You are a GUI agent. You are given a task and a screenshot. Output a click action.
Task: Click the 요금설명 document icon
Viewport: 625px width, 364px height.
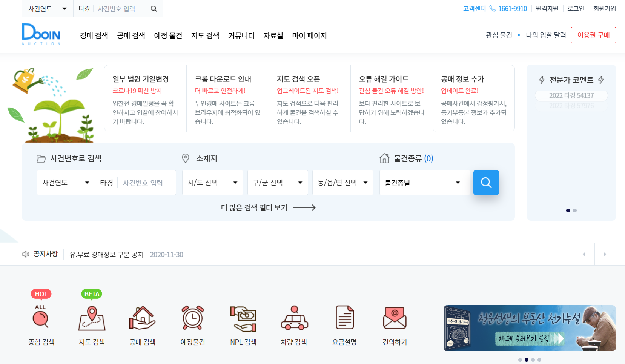point(344,318)
